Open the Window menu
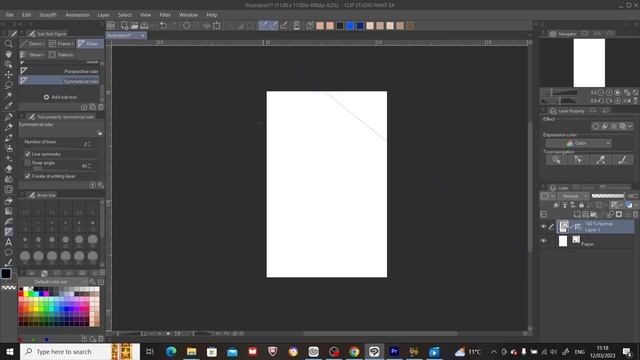Viewport: 640px width, 360px height. click(x=188, y=15)
